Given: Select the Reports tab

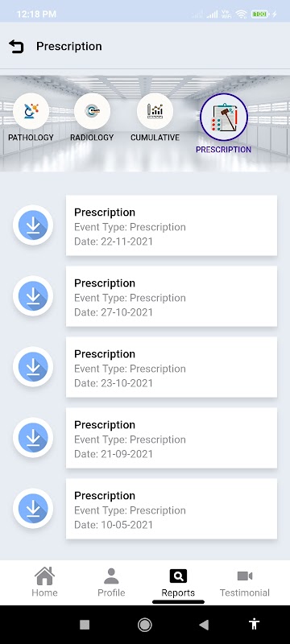Looking at the screenshot, I should (178, 582).
